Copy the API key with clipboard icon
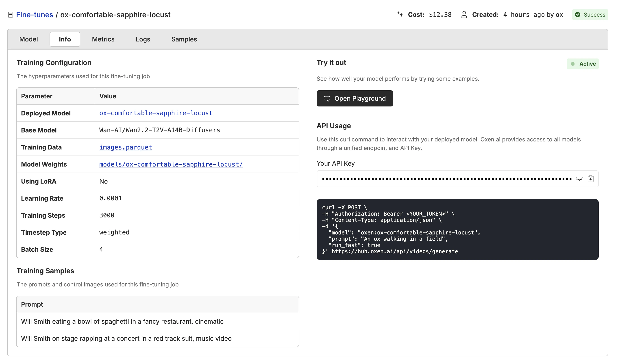 click(x=590, y=179)
